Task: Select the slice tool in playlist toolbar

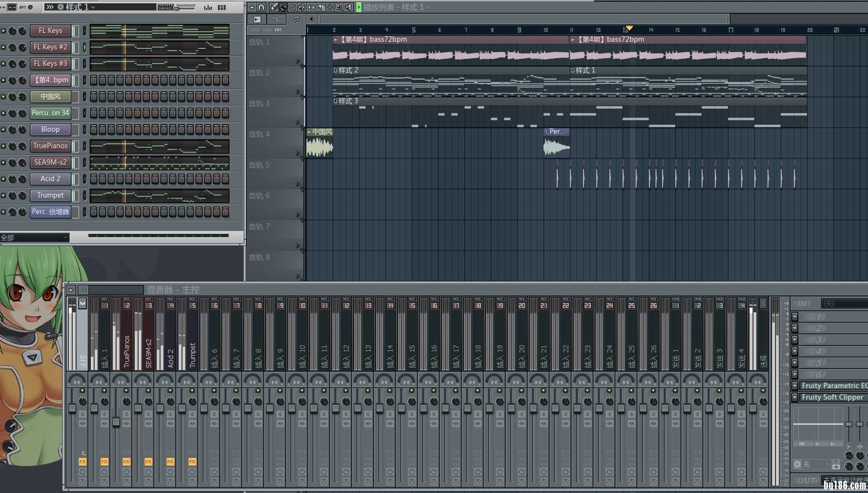Action: tap(320, 7)
